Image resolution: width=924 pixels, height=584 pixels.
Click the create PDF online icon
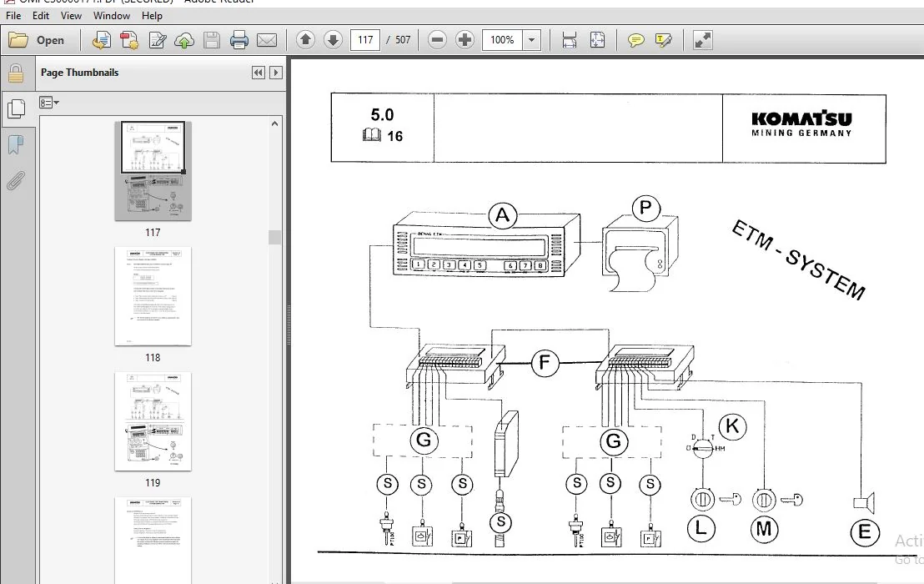[102, 40]
